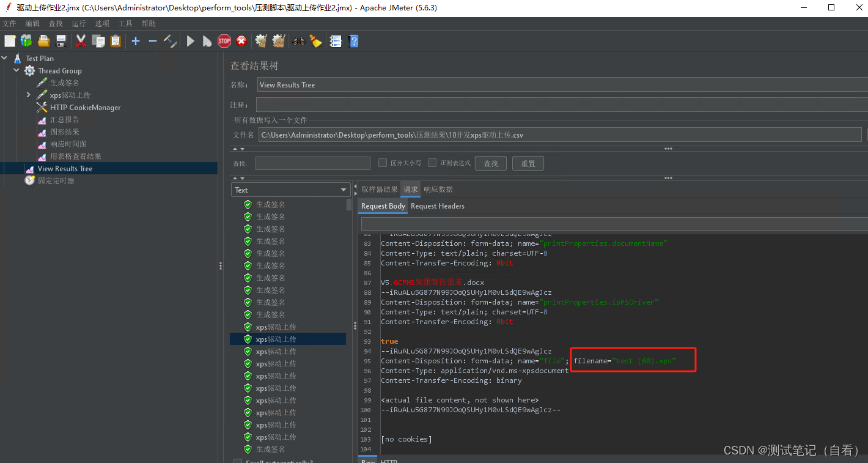The width and height of the screenshot is (868, 463).
Task: Switch to the Request Headers tab
Action: click(x=438, y=206)
